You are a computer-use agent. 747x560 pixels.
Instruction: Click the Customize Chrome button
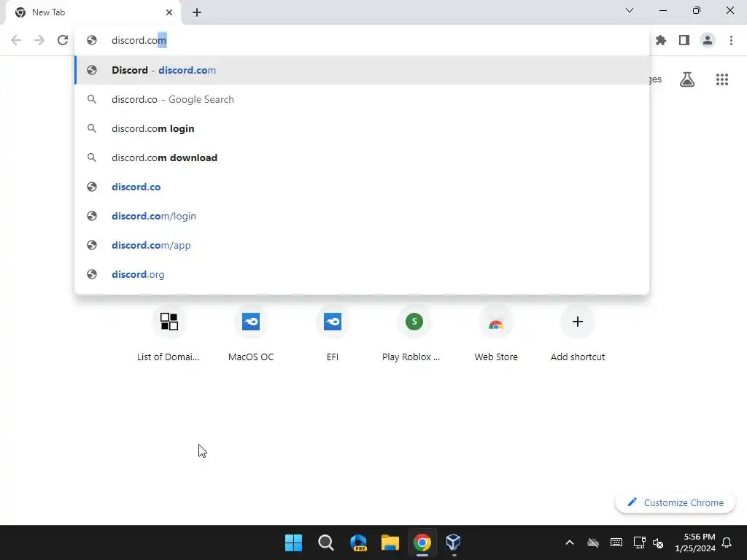tap(675, 502)
